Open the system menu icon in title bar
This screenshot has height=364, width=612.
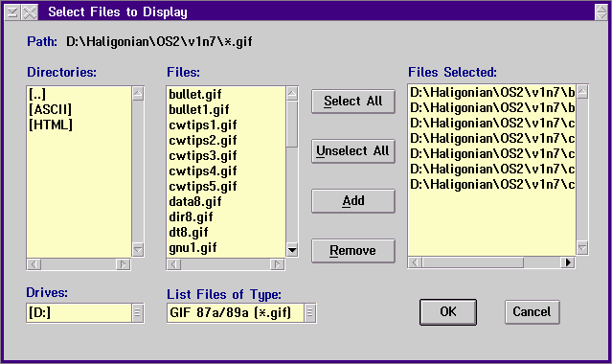(12, 12)
